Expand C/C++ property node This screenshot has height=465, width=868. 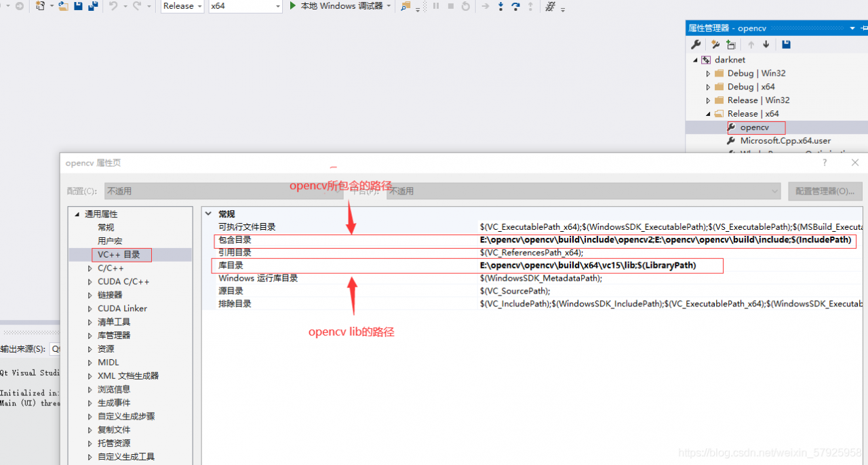click(90, 268)
